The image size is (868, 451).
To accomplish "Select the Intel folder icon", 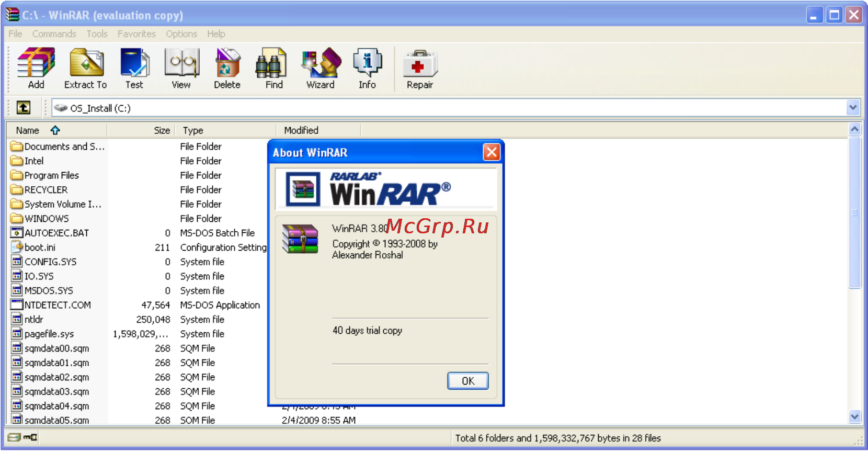I will coord(17,161).
